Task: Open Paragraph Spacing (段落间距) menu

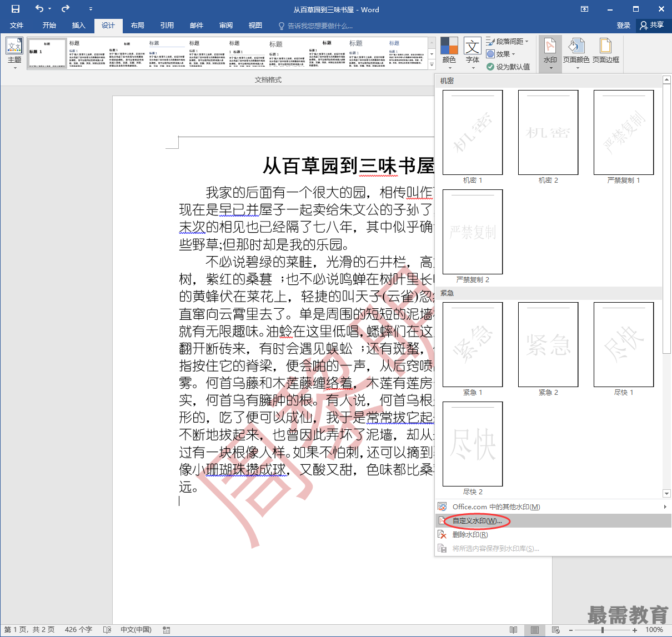Action: (x=508, y=42)
